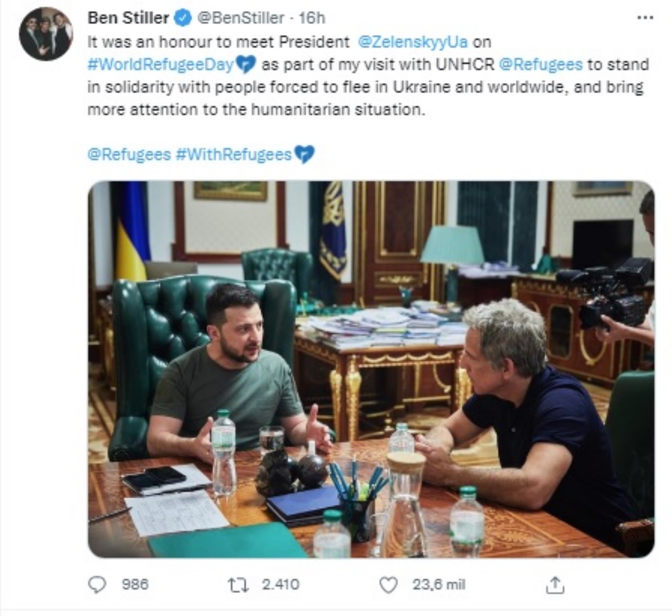Like the tweet with the heart icon
The width and height of the screenshot is (672, 616).
click(x=388, y=585)
